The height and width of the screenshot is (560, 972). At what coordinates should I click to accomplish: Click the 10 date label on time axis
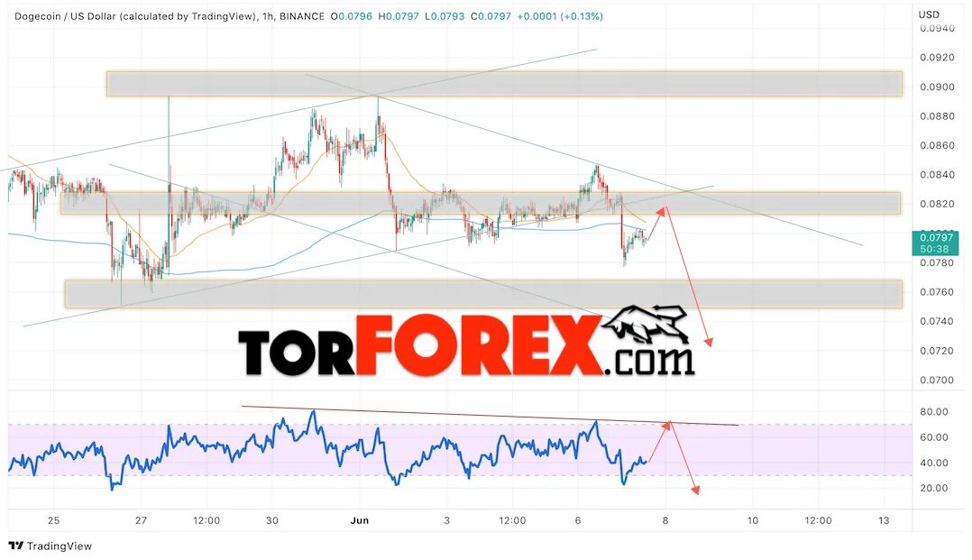[x=753, y=520]
